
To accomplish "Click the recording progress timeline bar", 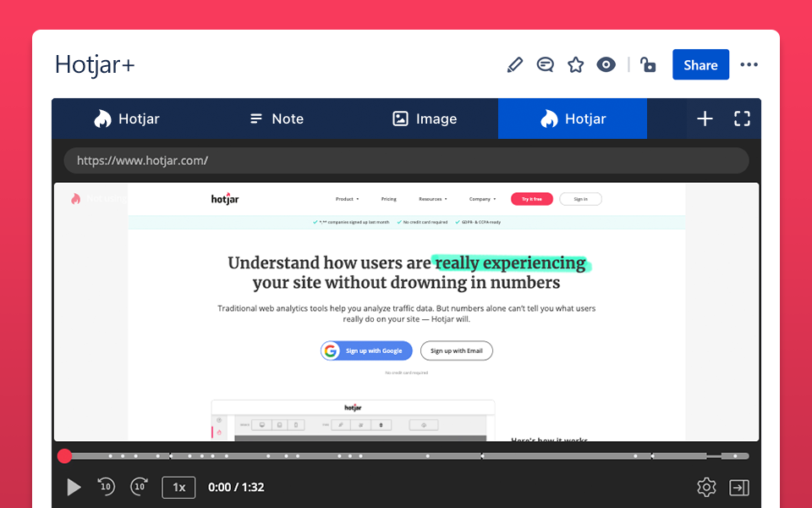I will click(406, 456).
